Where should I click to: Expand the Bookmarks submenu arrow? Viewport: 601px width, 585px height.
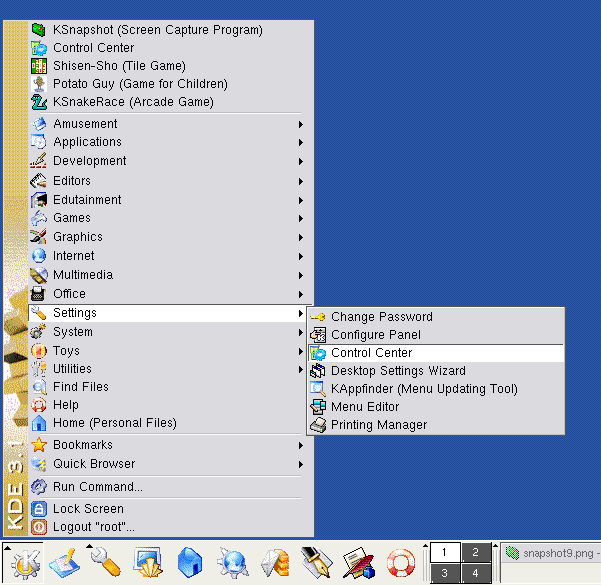pos(301,445)
